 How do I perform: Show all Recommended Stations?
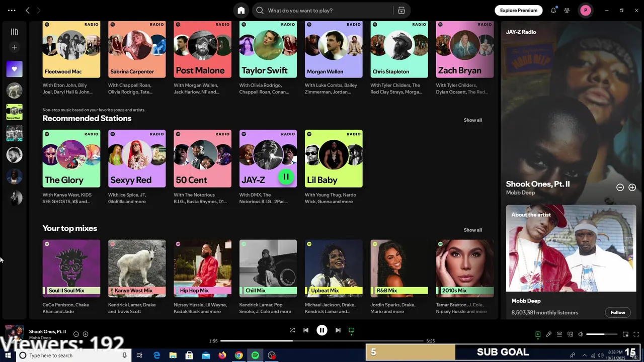[473, 120]
